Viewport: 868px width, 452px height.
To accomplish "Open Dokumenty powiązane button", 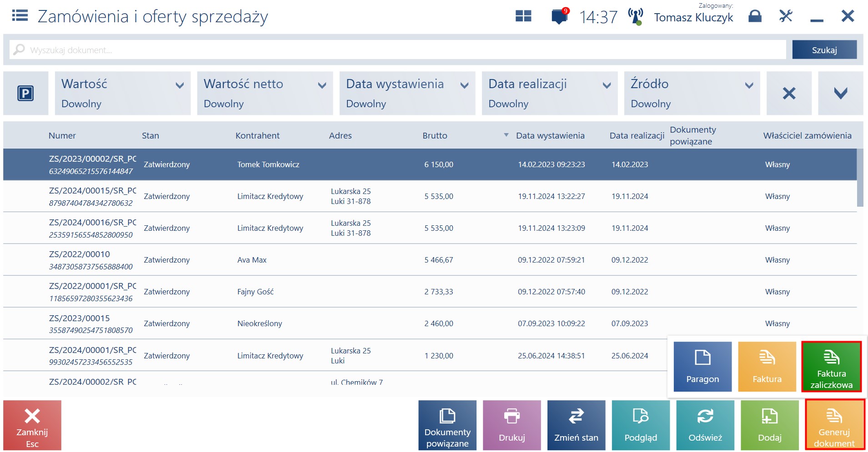I will pos(447,425).
